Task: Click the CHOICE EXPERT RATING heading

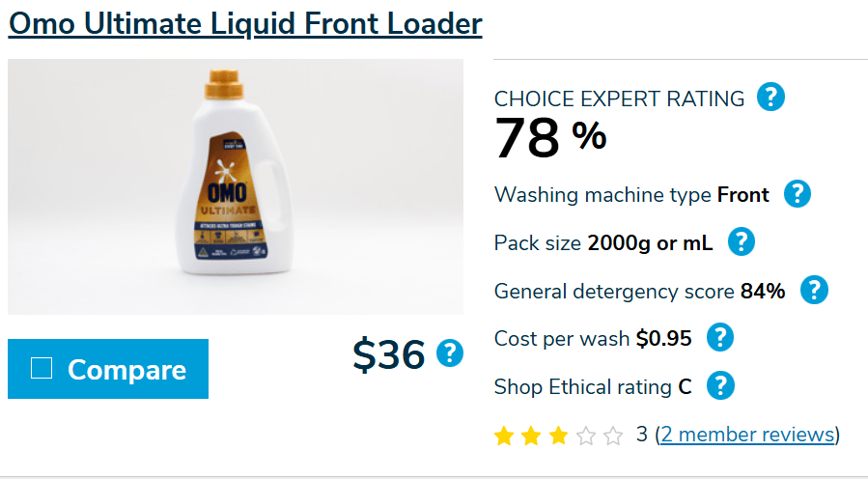Action: [619, 99]
